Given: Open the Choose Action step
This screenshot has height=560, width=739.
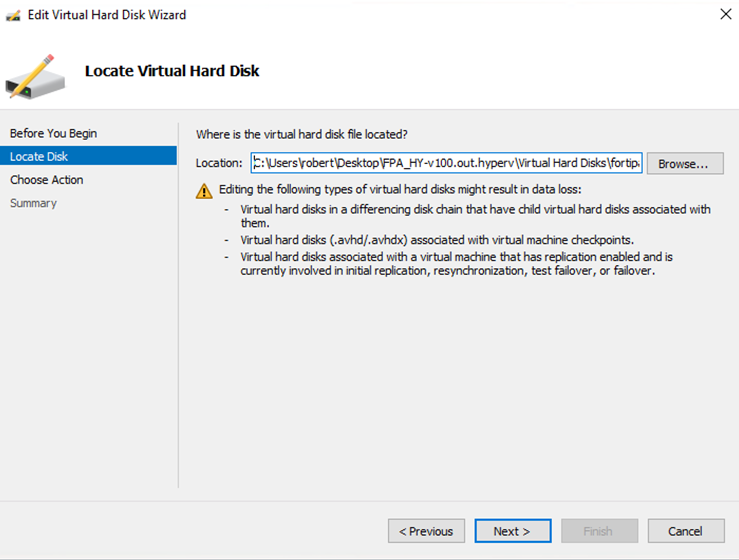Looking at the screenshot, I should tap(47, 180).
